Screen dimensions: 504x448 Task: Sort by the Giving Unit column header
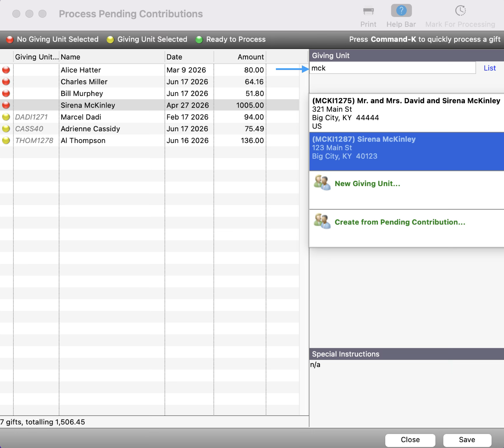click(36, 57)
